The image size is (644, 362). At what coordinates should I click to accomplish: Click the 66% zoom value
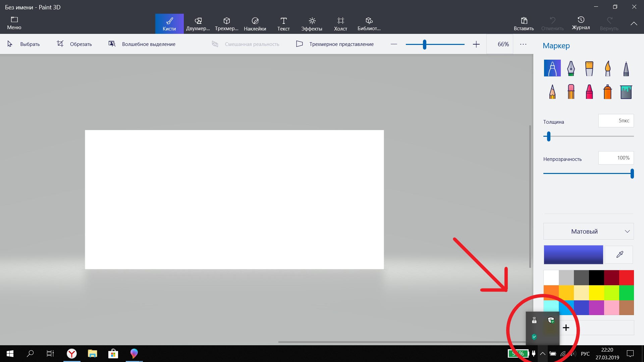[x=503, y=44]
